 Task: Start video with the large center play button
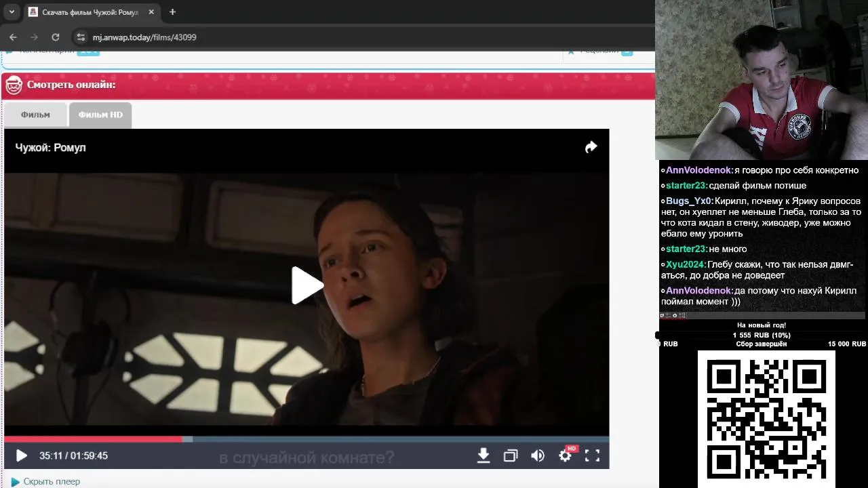[x=307, y=285]
